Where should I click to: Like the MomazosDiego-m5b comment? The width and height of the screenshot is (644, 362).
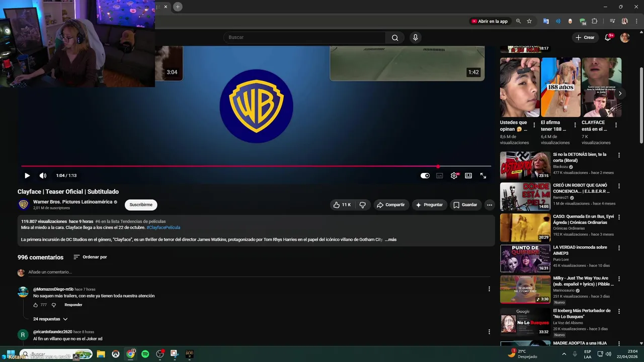click(36, 305)
